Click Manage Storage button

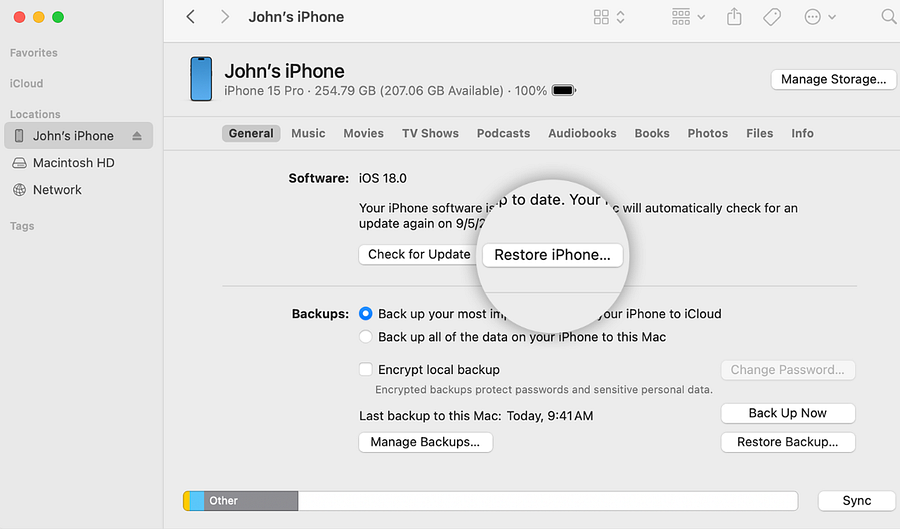[x=833, y=79]
